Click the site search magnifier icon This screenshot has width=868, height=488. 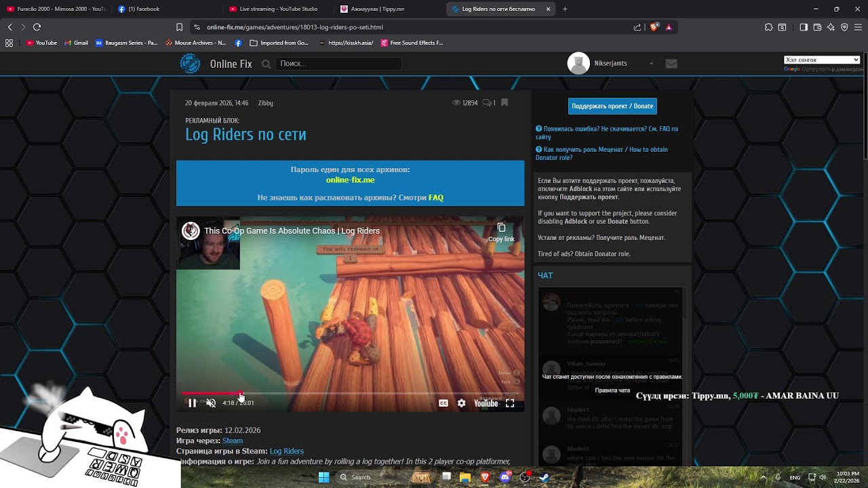267,64
